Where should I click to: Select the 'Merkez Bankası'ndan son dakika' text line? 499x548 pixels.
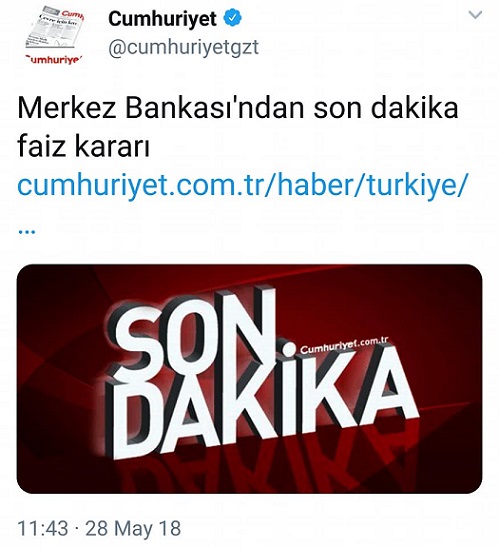(238, 108)
